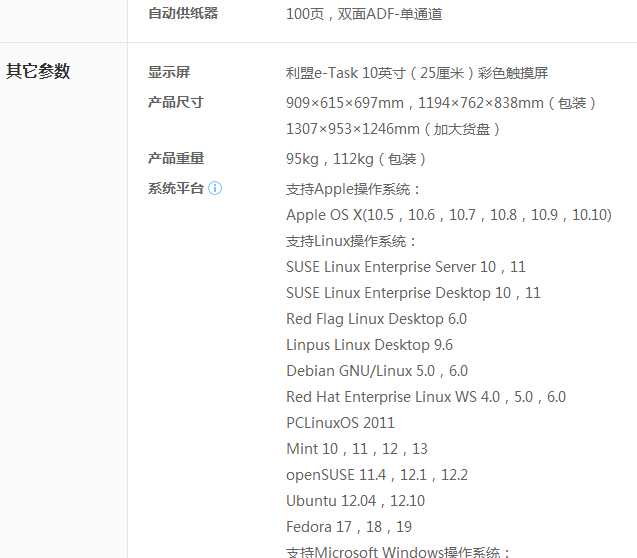Click the Mint 10，11，12，13 line

(357, 449)
